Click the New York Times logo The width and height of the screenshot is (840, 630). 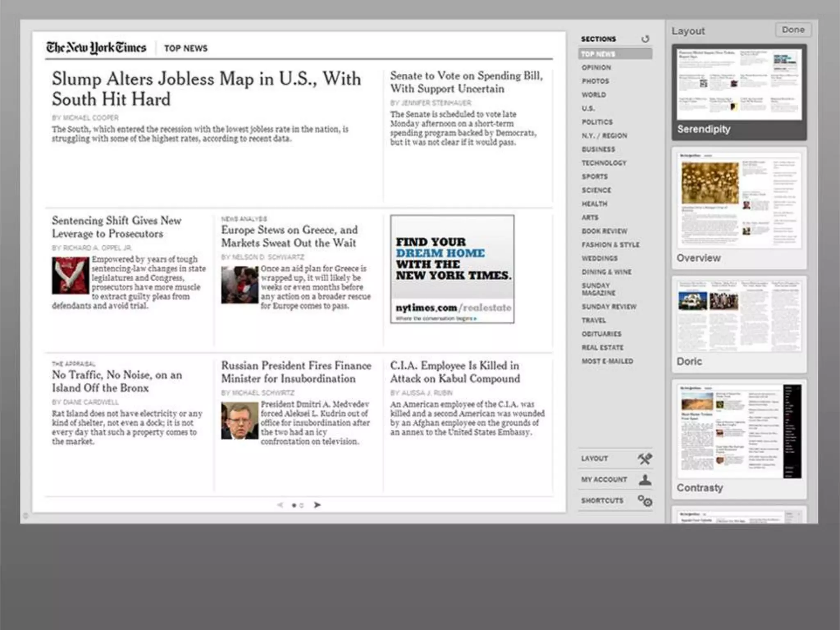[96, 48]
